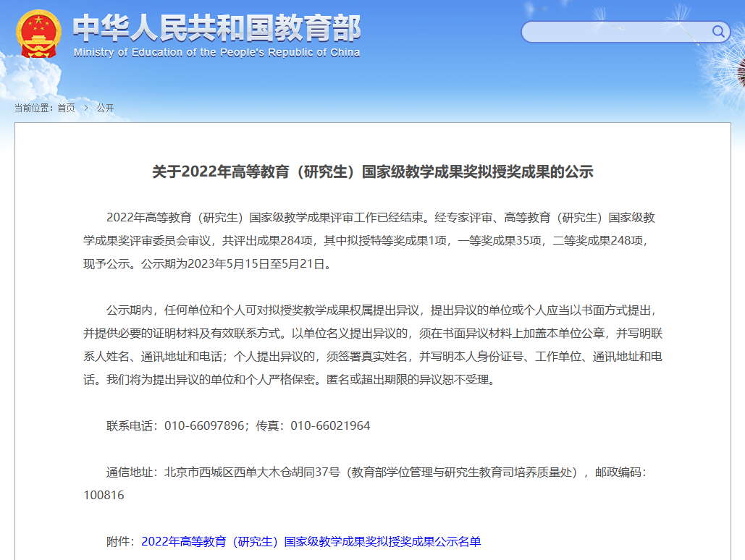Click the paragraph starting with 公示期内
Image resolution: width=745 pixels, height=560 pixels.
click(x=372, y=344)
